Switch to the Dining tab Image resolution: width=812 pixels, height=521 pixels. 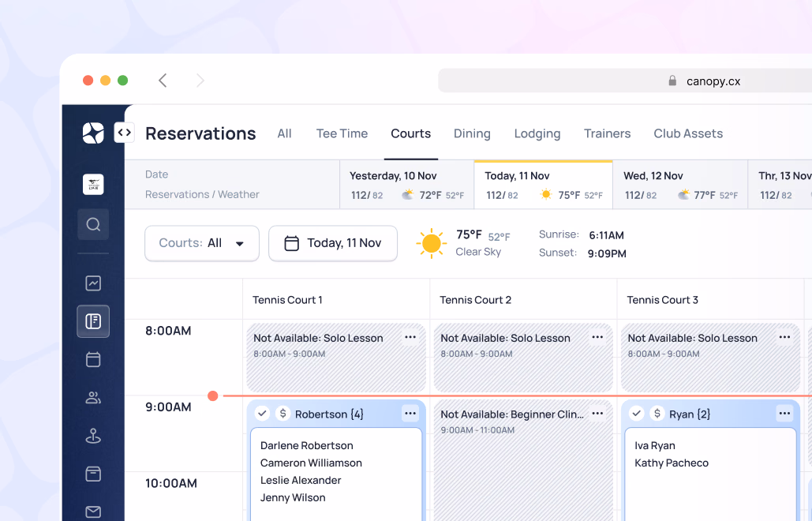point(472,133)
